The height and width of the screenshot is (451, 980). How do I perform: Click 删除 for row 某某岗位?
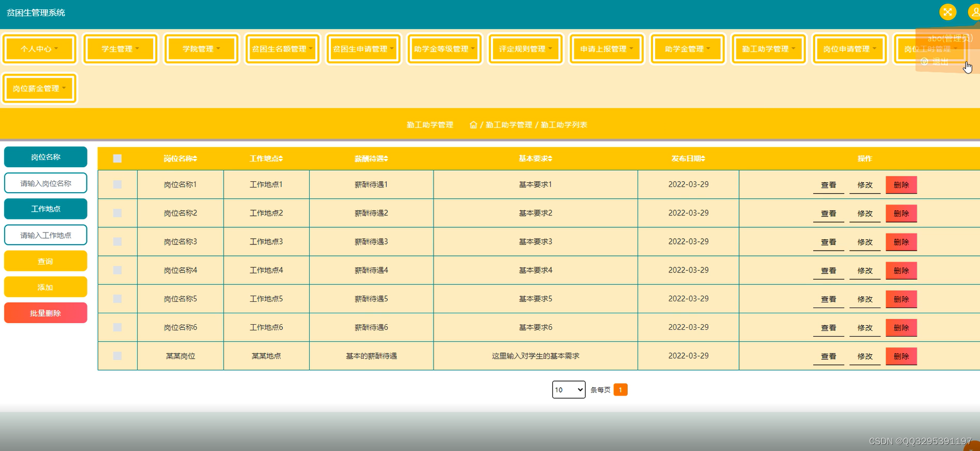[901, 356]
